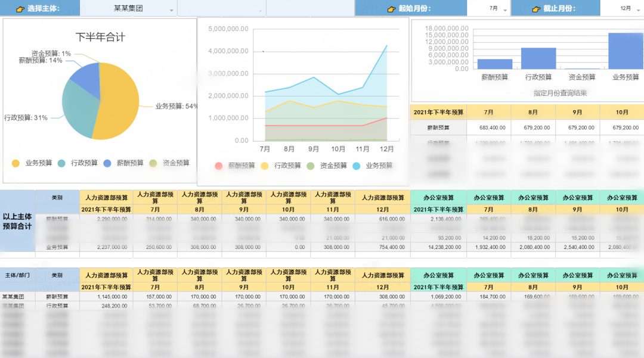Select the 754,400.00 cell

click(x=383, y=247)
